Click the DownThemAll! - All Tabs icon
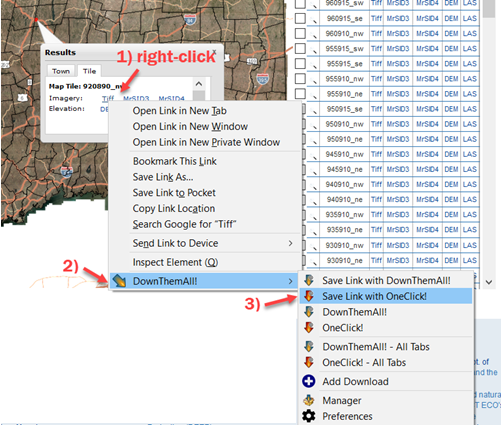Viewport: 501px width, 425px height. point(309,346)
